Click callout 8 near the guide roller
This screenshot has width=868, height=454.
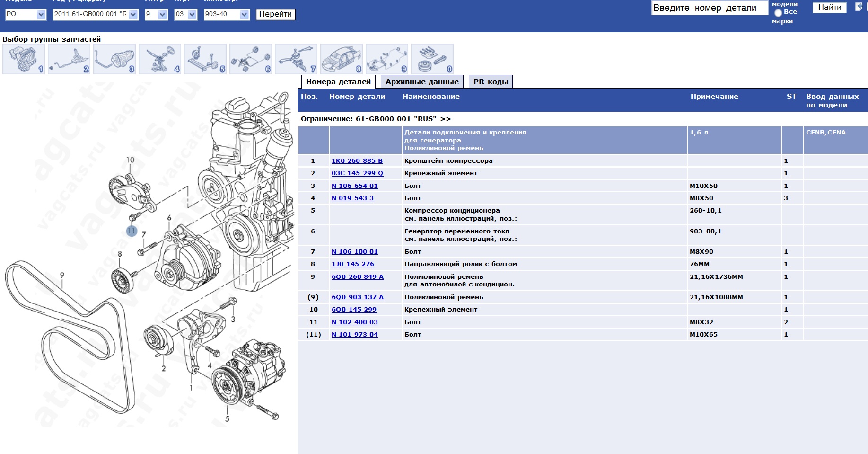[x=120, y=254]
